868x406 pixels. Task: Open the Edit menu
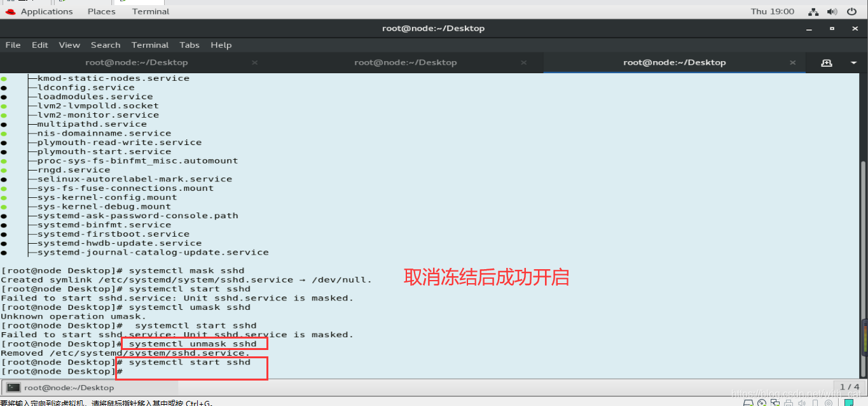tap(40, 45)
